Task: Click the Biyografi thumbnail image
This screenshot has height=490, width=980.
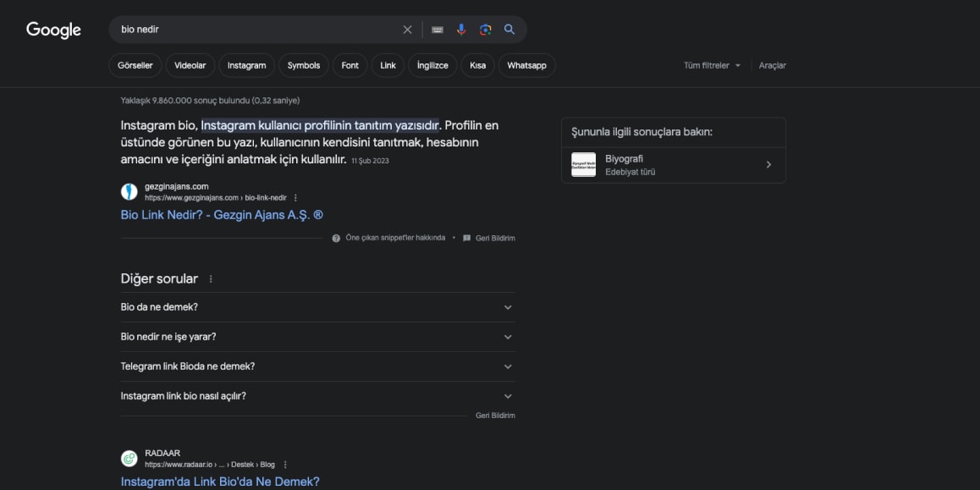Action: [584, 164]
